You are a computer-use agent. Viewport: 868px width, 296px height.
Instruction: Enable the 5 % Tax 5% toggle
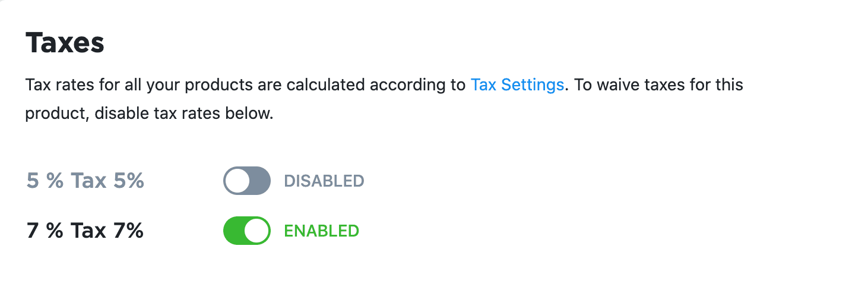[x=246, y=181]
